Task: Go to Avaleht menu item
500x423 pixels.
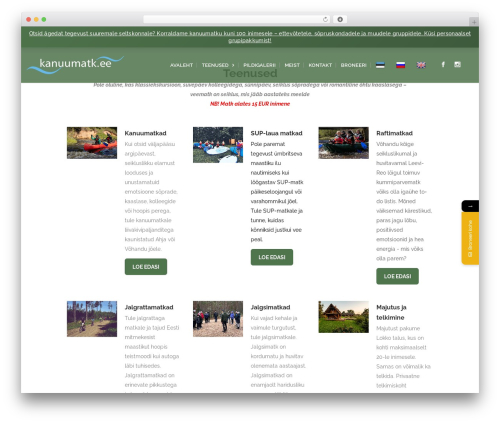Action: (181, 65)
